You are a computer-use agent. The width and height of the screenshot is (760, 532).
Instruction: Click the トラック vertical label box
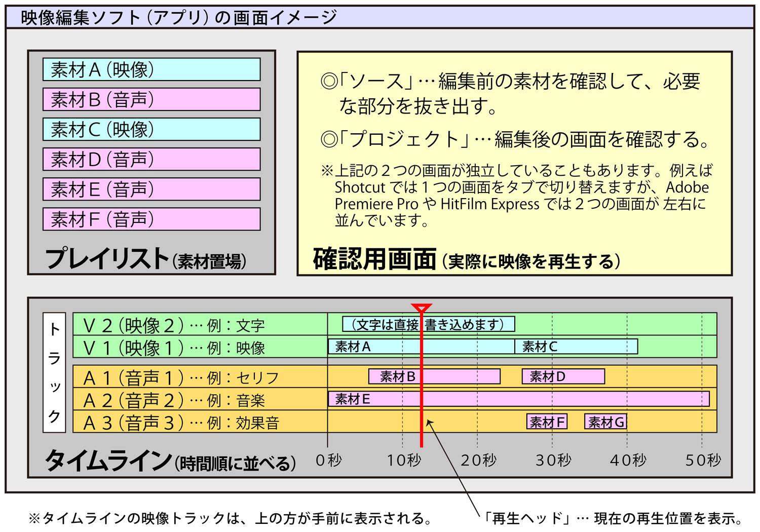point(54,372)
